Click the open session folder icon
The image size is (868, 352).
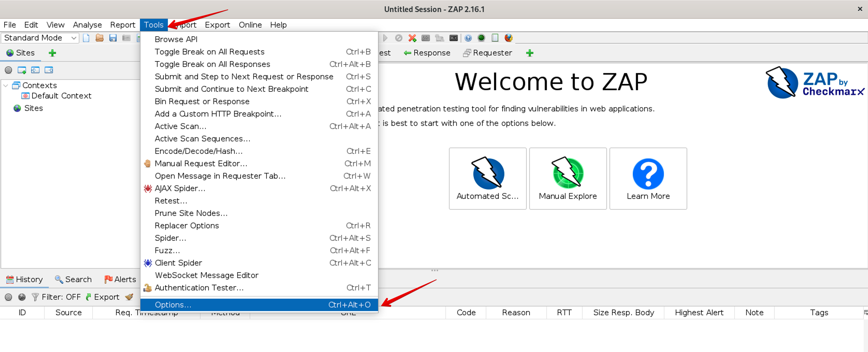[99, 38]
